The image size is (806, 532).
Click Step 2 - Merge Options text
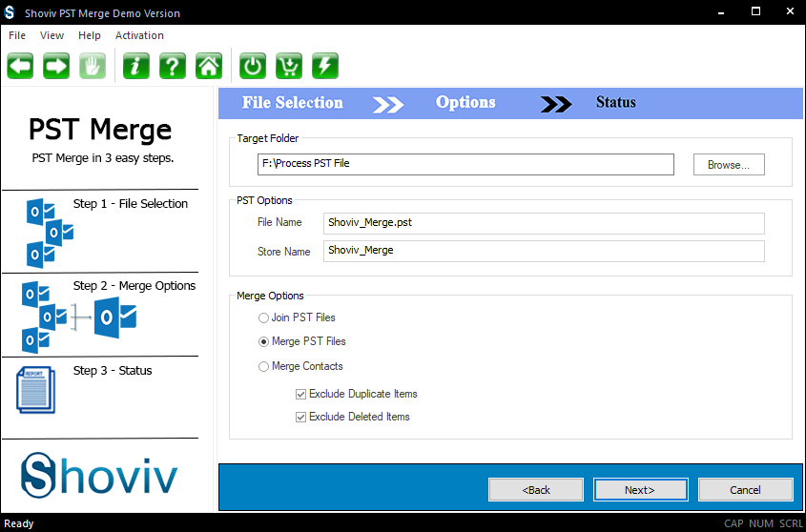click(x=134, y=286)
